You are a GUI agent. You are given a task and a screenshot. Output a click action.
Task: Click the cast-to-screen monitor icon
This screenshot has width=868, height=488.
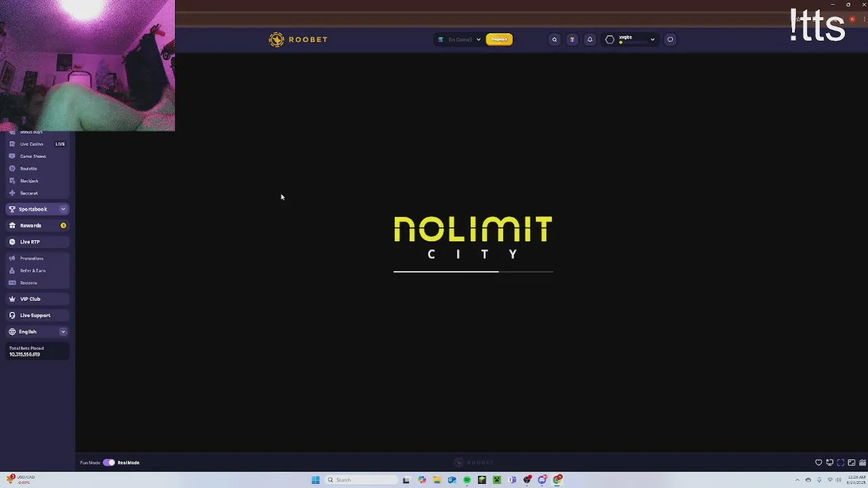830,462
